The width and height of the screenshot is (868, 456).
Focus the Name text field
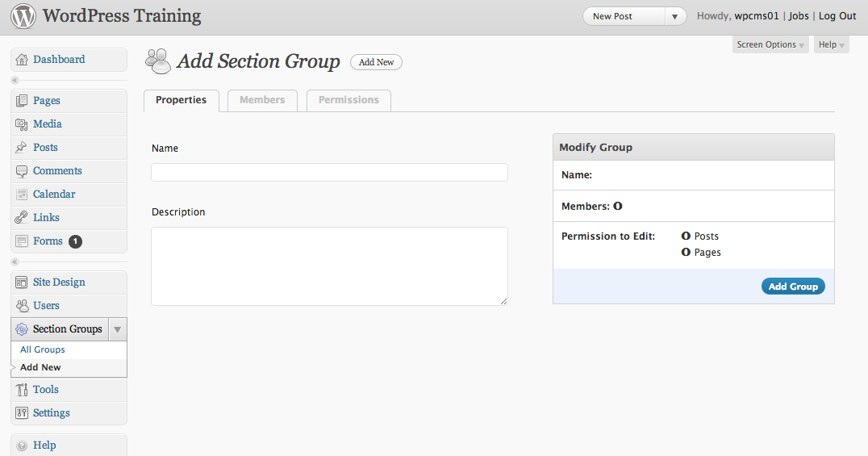coord(329,173)
